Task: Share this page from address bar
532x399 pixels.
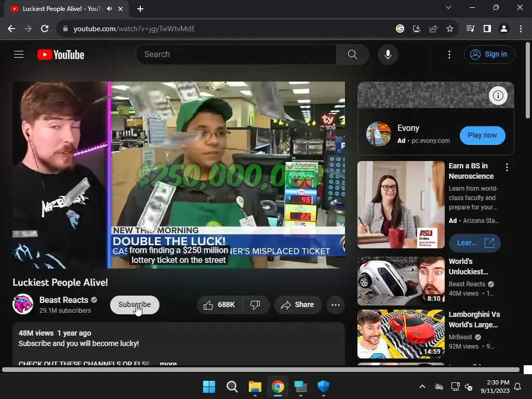Action: tap(433, 29)
